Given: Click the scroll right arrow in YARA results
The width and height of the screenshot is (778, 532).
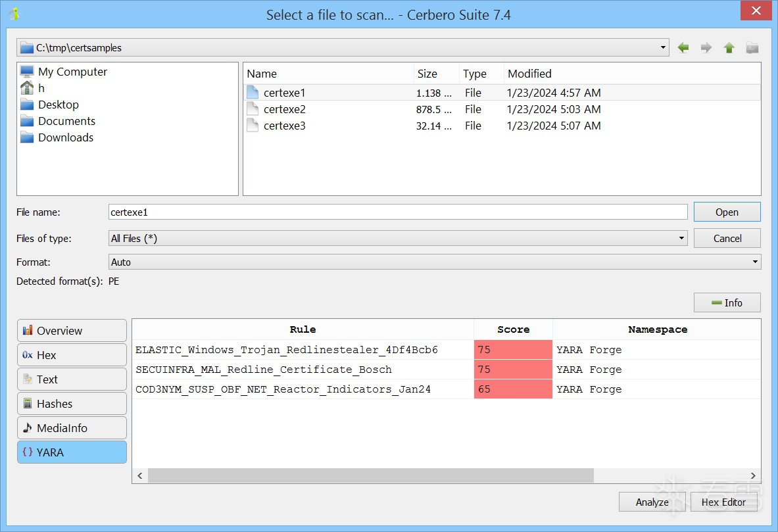Looking at the screenshot, I should click(x=753, y=475).
